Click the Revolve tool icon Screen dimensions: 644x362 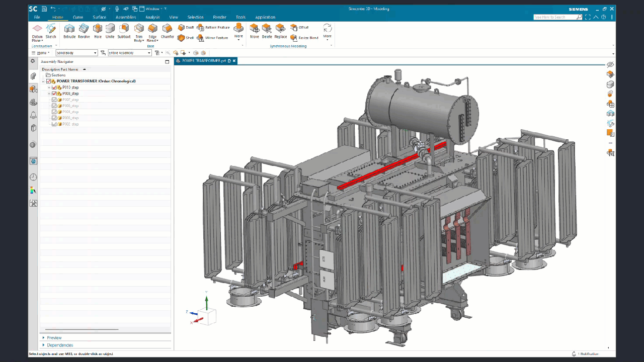pos(84,30)
